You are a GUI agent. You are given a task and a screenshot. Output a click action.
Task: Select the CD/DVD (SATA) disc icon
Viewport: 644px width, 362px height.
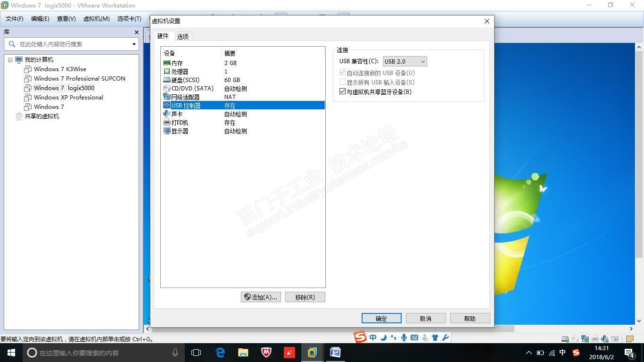point(166,88)
